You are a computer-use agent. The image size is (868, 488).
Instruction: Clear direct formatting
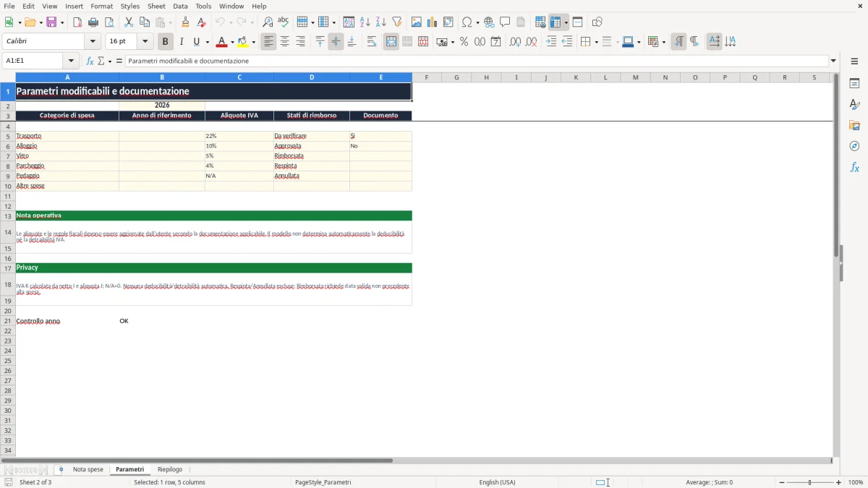click(x=201, y=22)
